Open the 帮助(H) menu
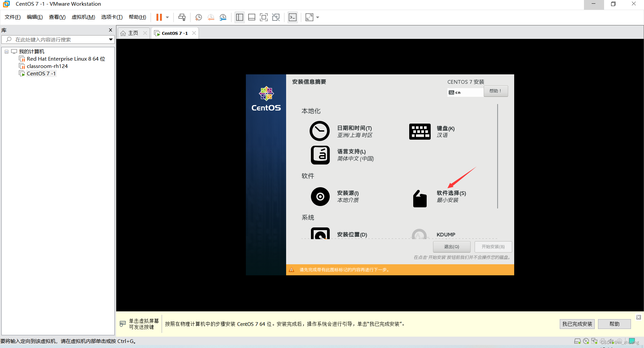The image size is (644, 348). click(x=138, y=17)
